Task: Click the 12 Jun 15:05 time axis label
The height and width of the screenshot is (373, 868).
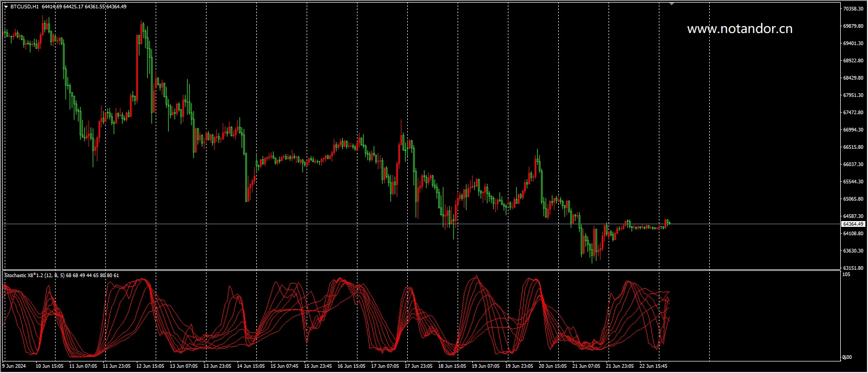Action: [150, 366]
